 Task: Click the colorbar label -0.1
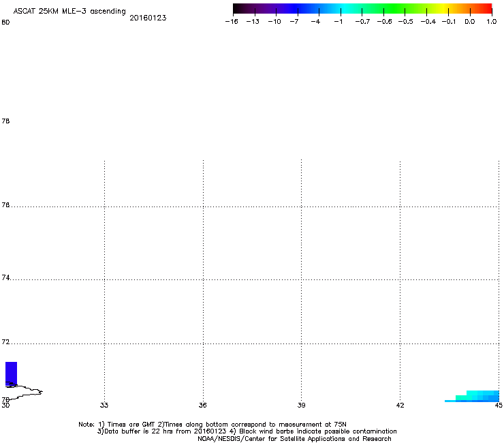[x=449, y=22]
